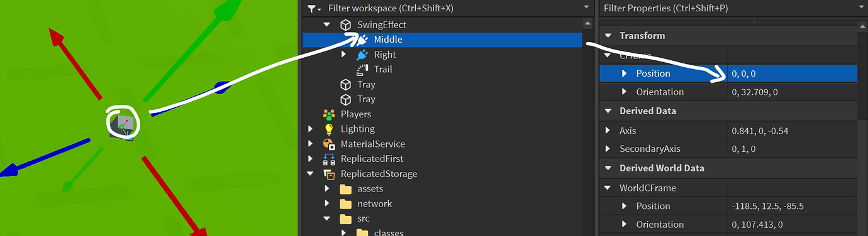Collapse the Derived World Data section
The width and height of the screenshot is (868, 236).
[x=608, y=168]
